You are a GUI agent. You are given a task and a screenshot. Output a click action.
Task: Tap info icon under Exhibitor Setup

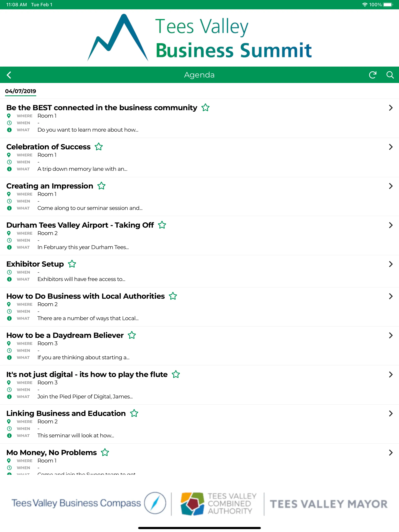(9, 279)
